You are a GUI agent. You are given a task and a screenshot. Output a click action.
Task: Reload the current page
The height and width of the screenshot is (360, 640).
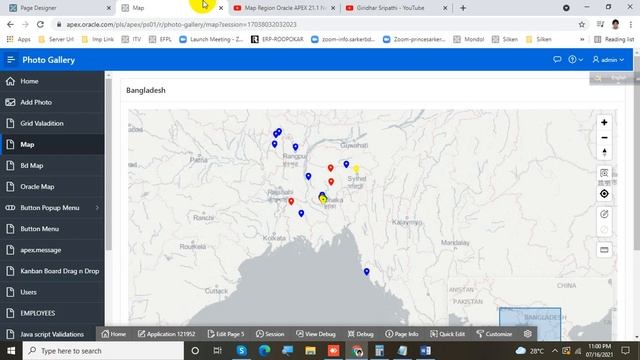click(x=40, y=24)
